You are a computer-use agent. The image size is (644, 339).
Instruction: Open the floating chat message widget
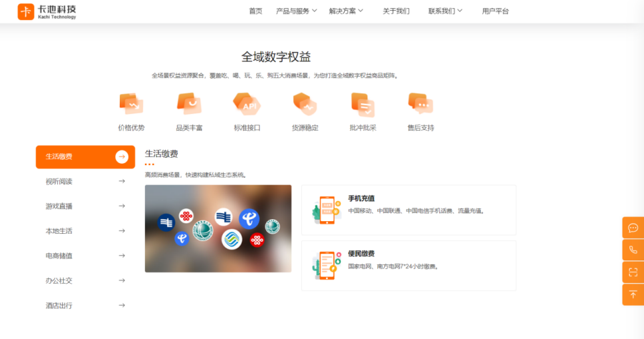[x=633, y=228]
